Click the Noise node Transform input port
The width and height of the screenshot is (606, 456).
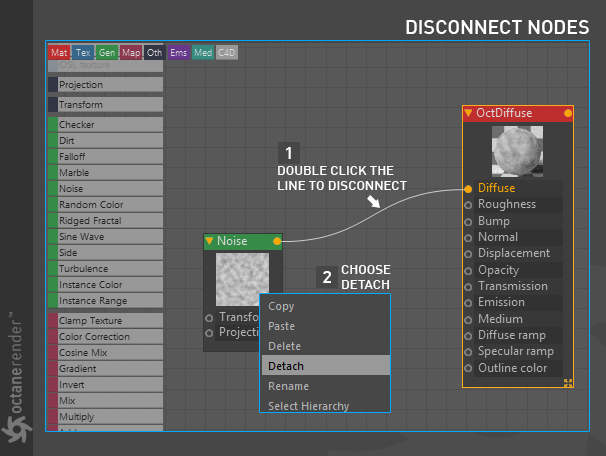point(209,318)
